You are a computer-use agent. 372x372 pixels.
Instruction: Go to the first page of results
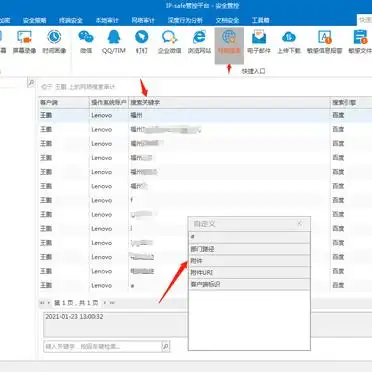point(42,303)
